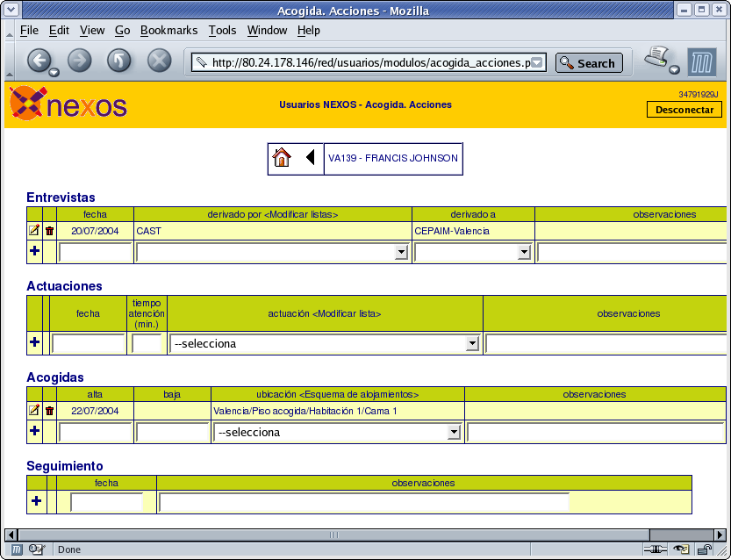Focus the tiempo atención minutes input
Screen dimensions: 731x560
coord(147,344)
